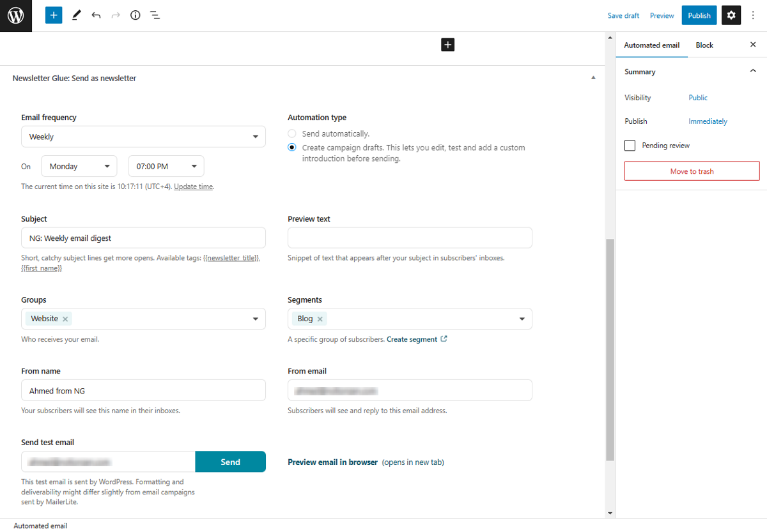The image size is (767, 532).
Task: Toggle the Settings gear icon
Action: (x=731, y=15)
